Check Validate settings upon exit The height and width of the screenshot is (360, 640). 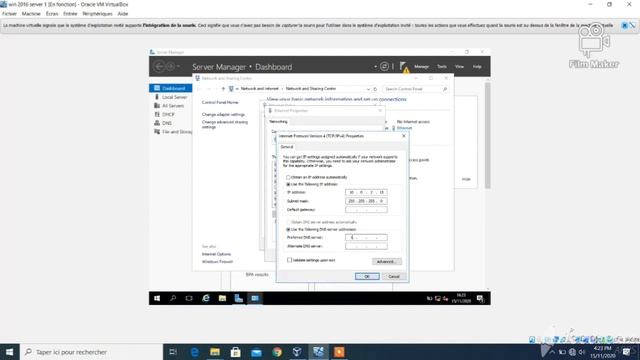[x=311, y=260]
